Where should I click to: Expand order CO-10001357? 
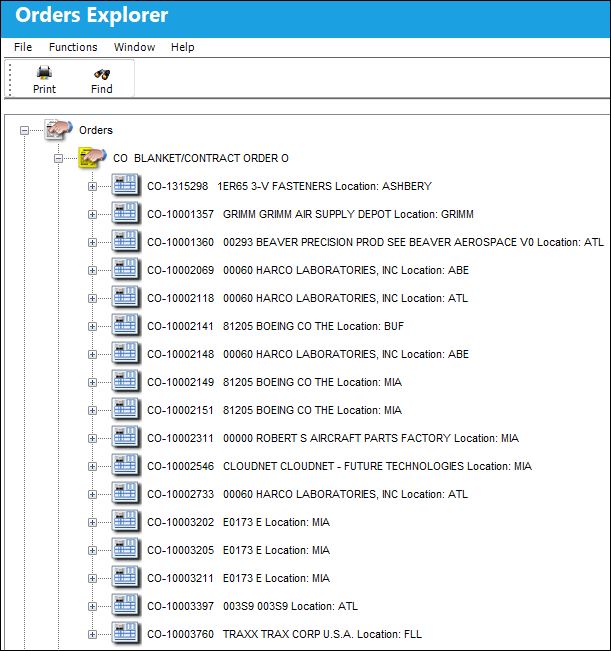92,214
